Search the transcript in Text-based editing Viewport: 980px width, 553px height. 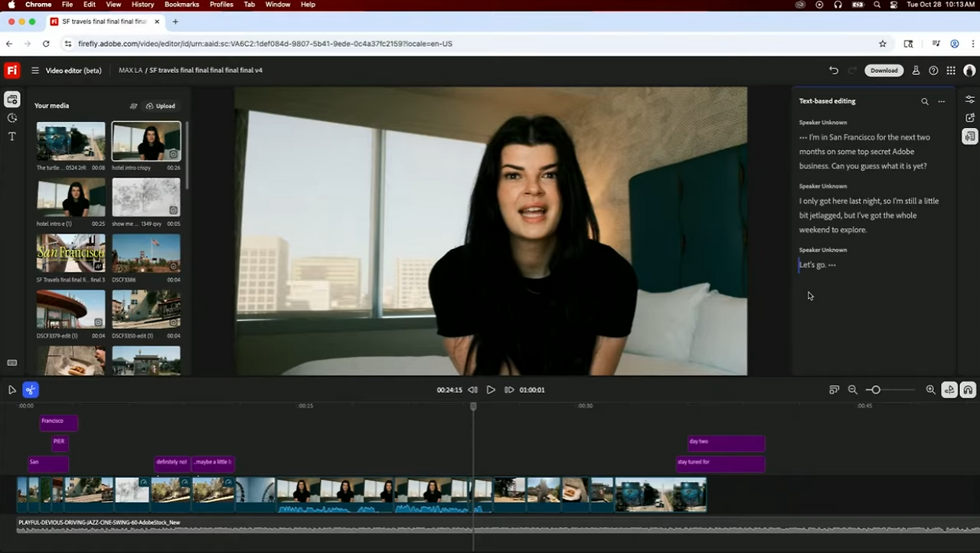pos(925,101)
